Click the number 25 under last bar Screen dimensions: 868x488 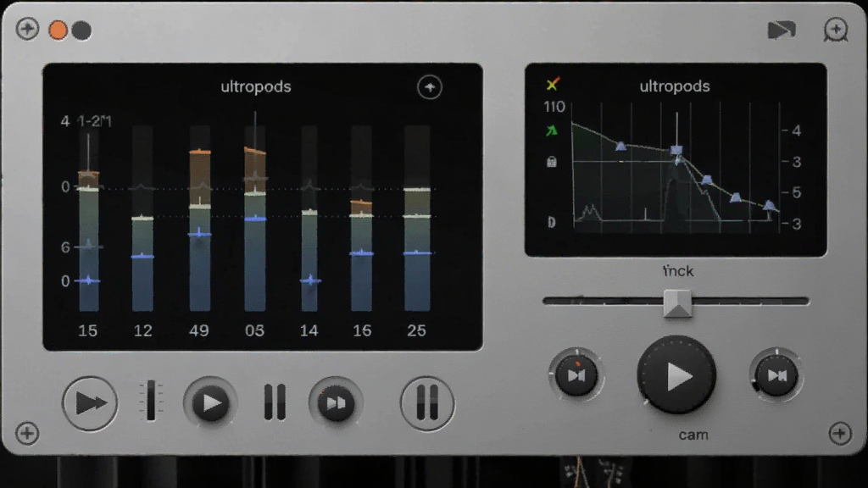click(x=417, y=331)
